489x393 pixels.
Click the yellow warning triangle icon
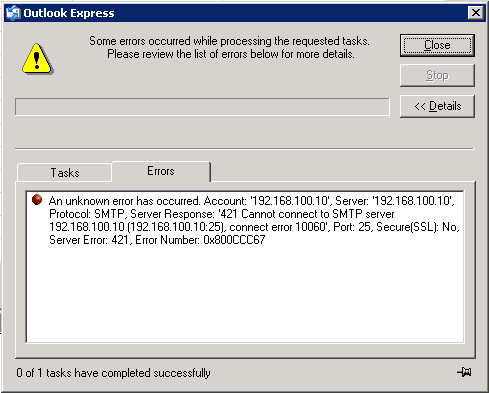37,58
